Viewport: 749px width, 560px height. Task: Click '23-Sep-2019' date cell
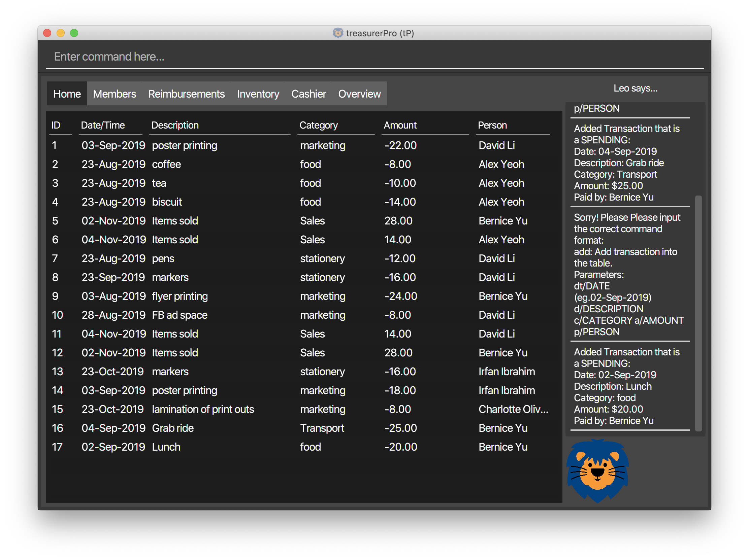point(113,277)
